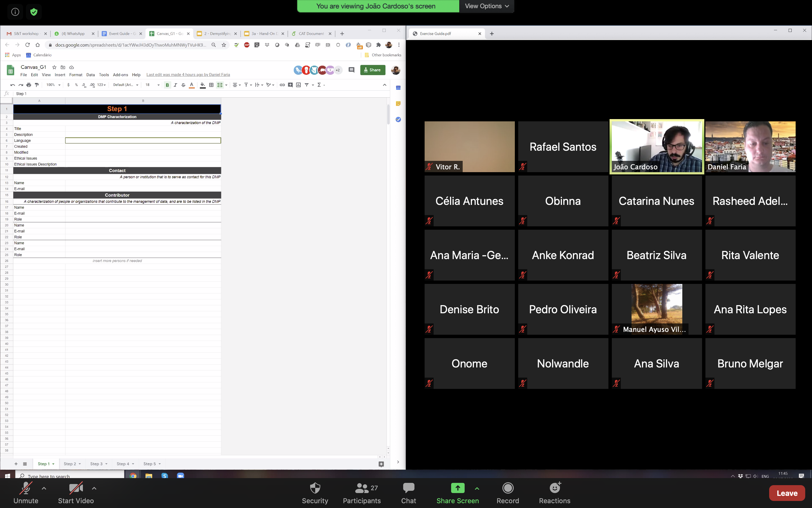Open horizontal align dropdown
This screenshot has width=812, height=508.
point(237,85)
